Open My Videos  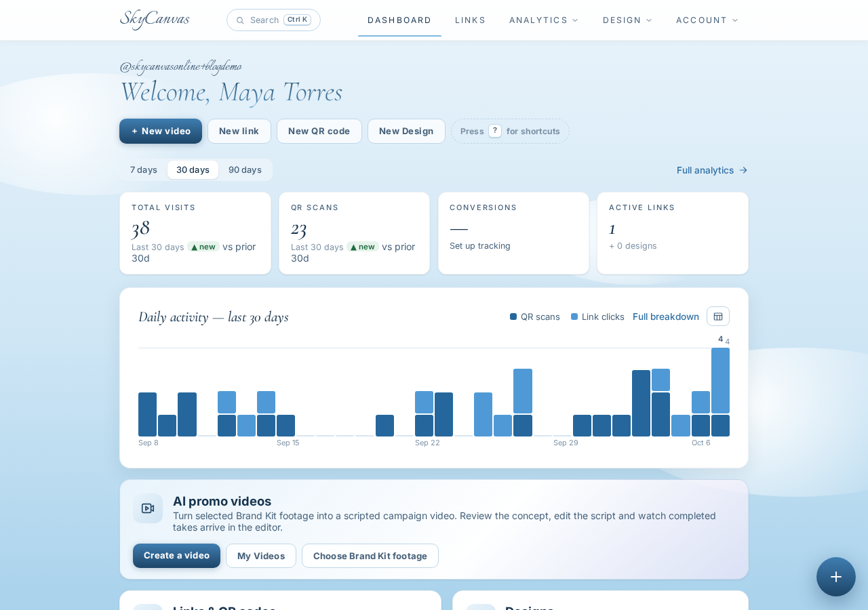click(x=261, y=556)
